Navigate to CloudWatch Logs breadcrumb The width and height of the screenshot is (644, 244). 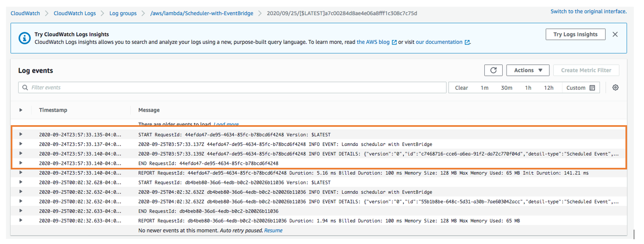point(75,13)
